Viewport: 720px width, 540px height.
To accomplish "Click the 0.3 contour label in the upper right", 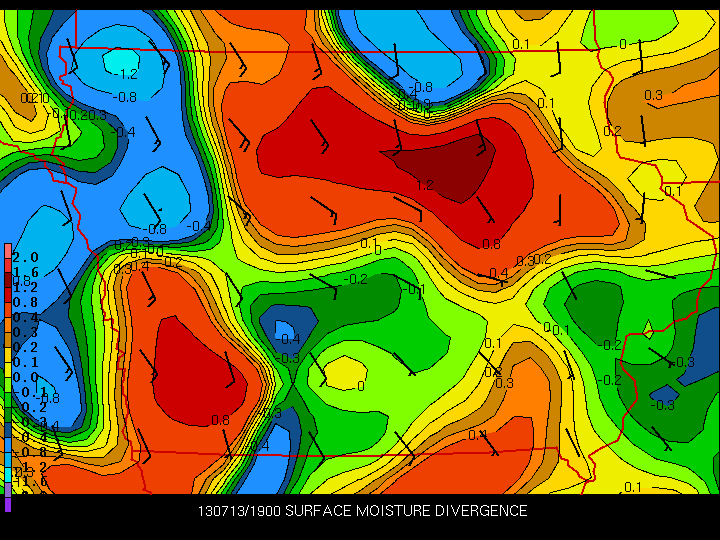I will pyautogui.click(x=653, y=96).
